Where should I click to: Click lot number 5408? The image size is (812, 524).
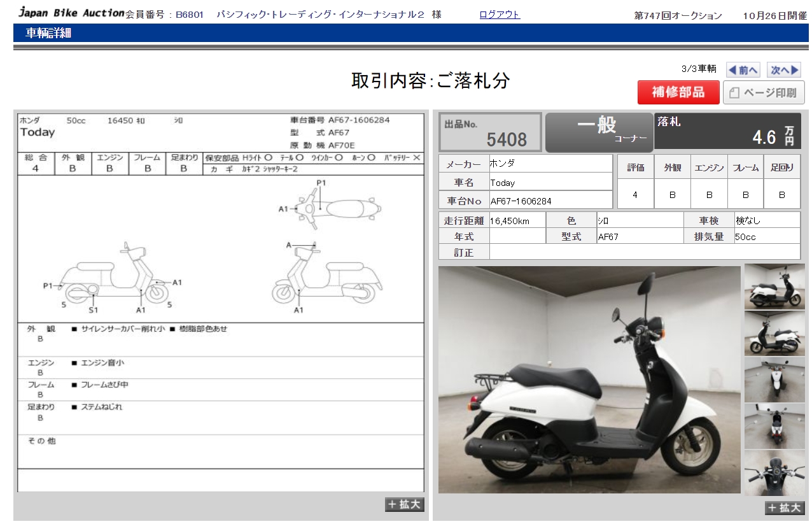click(507, 139)
